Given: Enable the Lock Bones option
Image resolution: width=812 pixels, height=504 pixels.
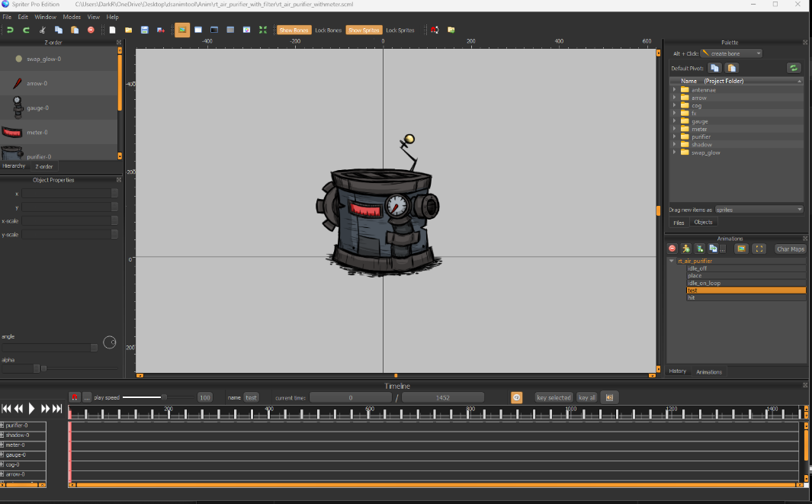Looking at the screenshot, I should (328, 30).
